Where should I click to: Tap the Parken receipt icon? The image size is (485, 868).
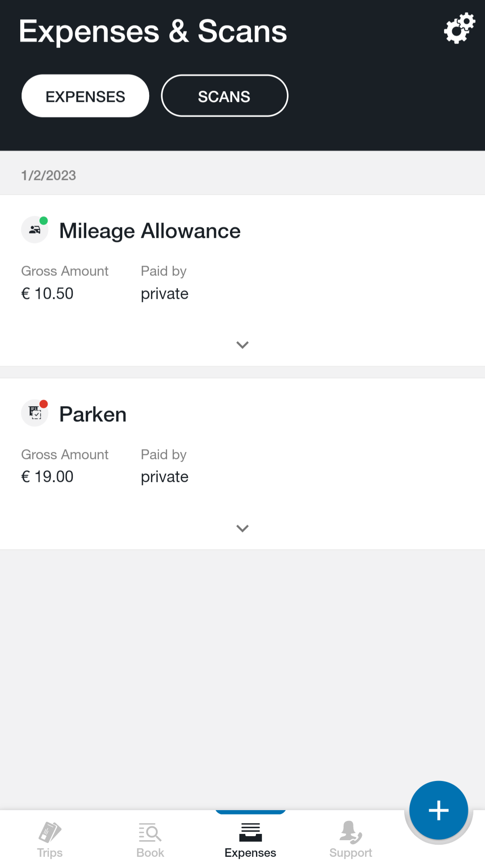[x=35, y=413]
